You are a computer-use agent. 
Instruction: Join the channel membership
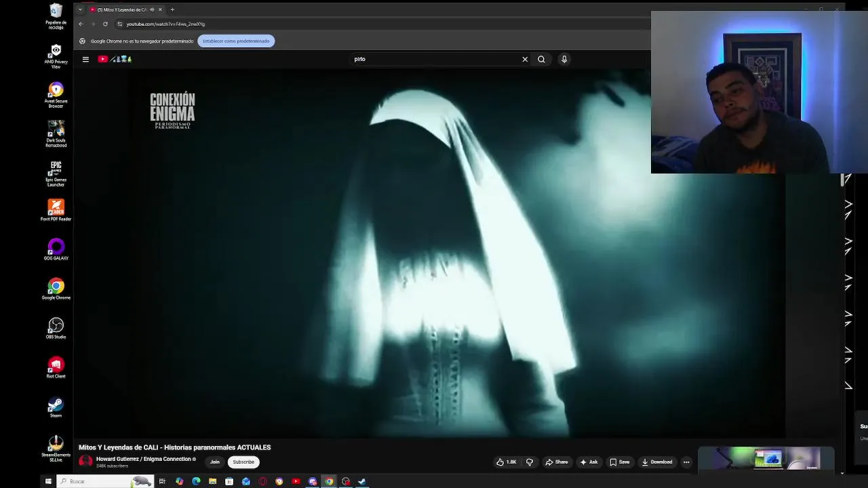pyautogui.click(x=215, y=462)
